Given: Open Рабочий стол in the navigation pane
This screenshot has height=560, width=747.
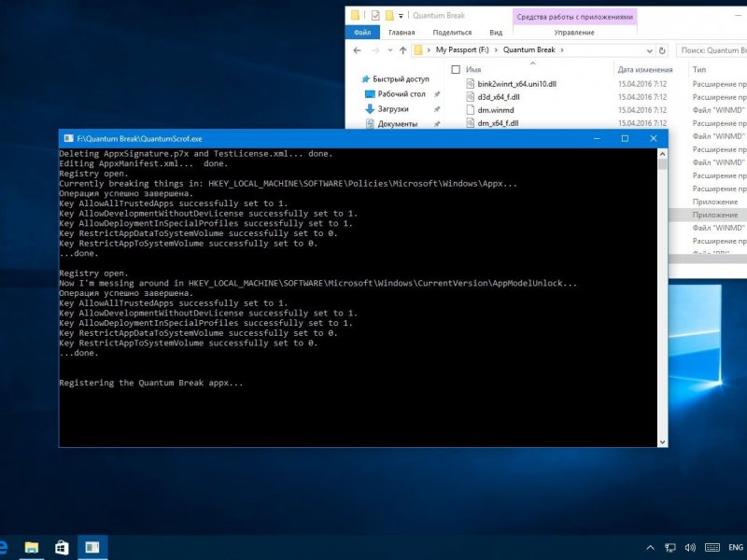Looking at the screenshot, I should 402,94.
